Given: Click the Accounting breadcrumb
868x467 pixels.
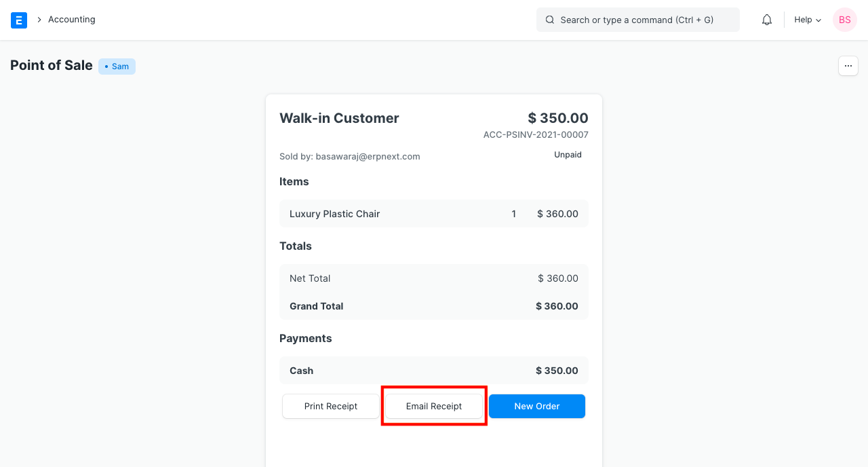Looking at the screenshot, I should (71, 20).
